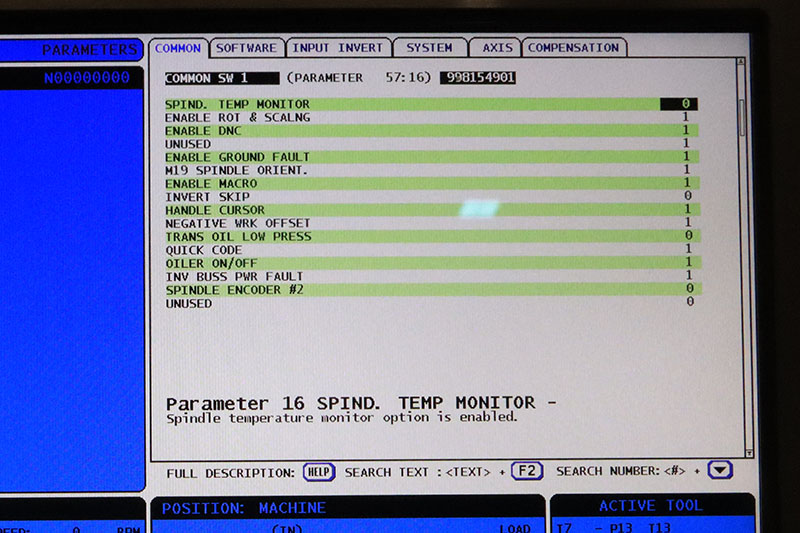Open the SYSTEM tab
This screenshot has width=800, height=533.
(x=430, y=48)
